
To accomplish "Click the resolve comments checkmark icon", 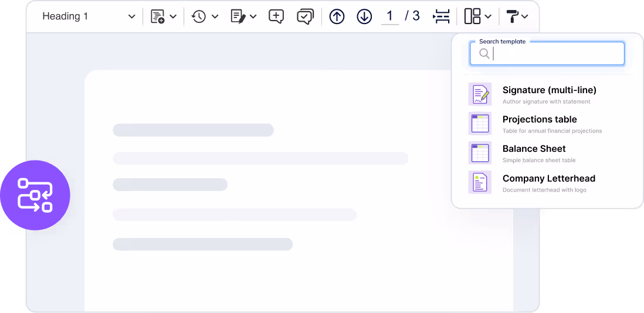I will [305, 16].
